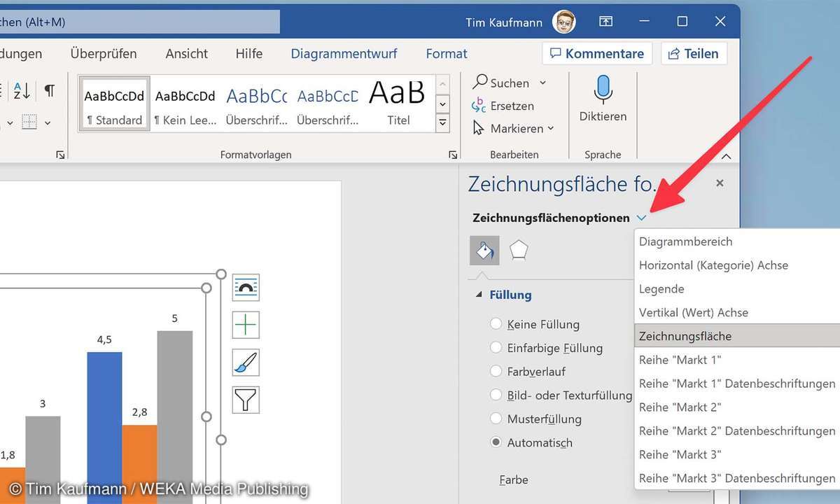This screenshot has height=504, width=840.
Task: Click the Teilen share button
Action: coord(694,54)
